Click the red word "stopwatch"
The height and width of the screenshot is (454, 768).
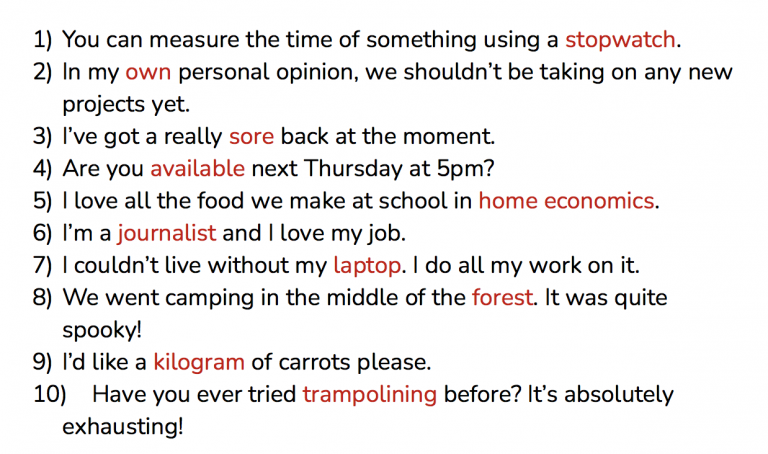tap(620, 40)
